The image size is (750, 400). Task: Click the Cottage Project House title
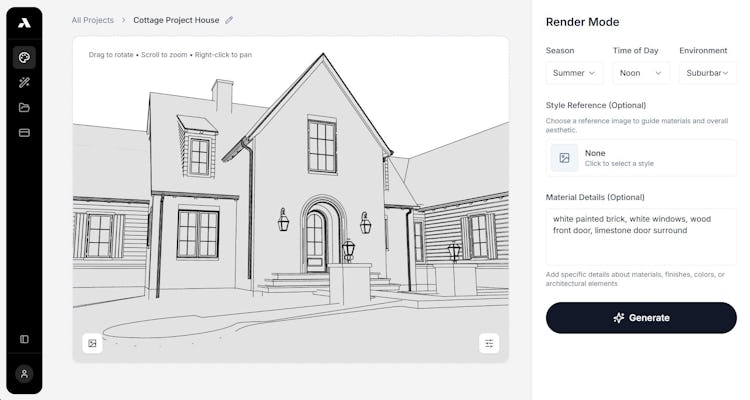tap(176, 20)
